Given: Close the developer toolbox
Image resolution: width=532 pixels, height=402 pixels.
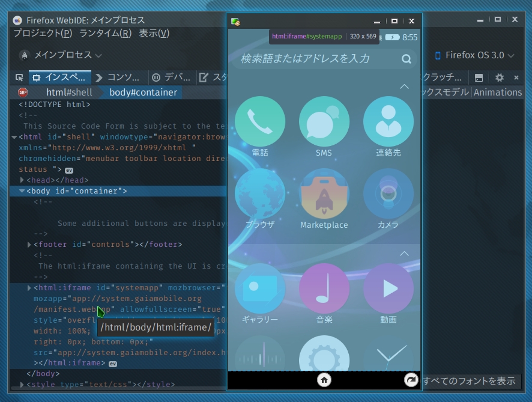Looking at the screenshot, I should tap(516, 78).
